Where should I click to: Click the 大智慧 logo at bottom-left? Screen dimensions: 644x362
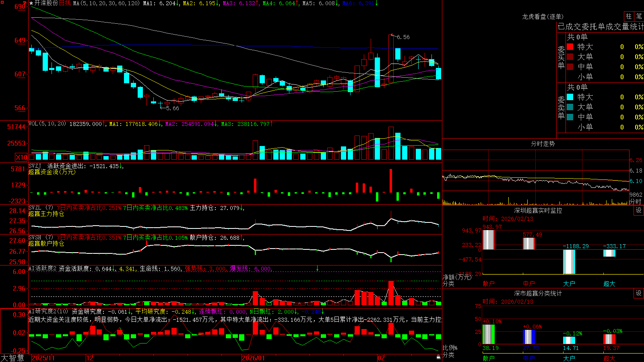pyautogui.click(x=12, y=358)
